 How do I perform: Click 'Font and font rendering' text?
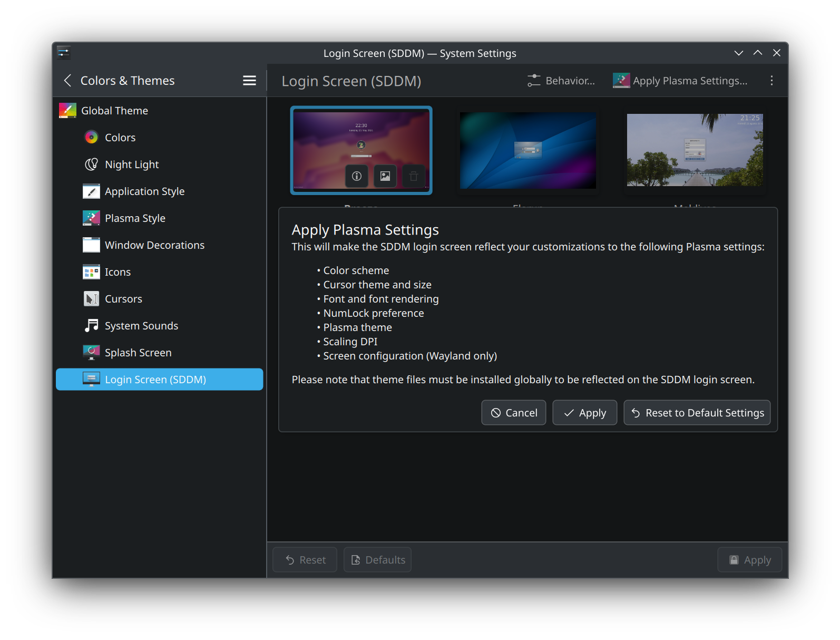[381, 299]
